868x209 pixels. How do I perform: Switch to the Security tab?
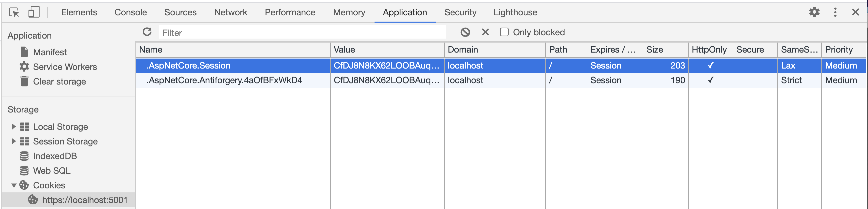tap(460, 12)
